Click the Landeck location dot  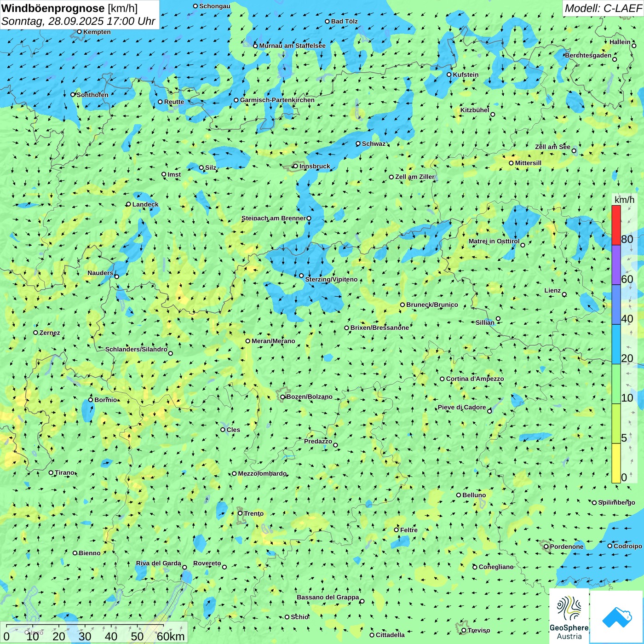(x=128, y=204)
